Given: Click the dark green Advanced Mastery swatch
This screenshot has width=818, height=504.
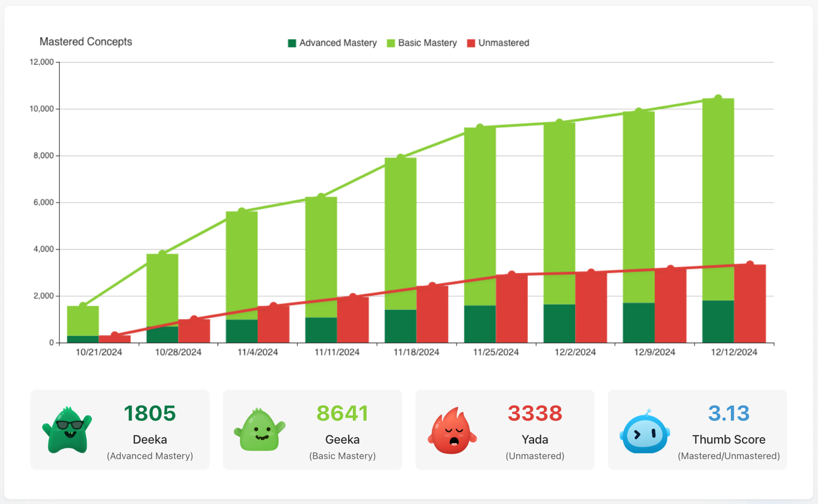Looking at the screenshot, I should click(x=292, y=43).
